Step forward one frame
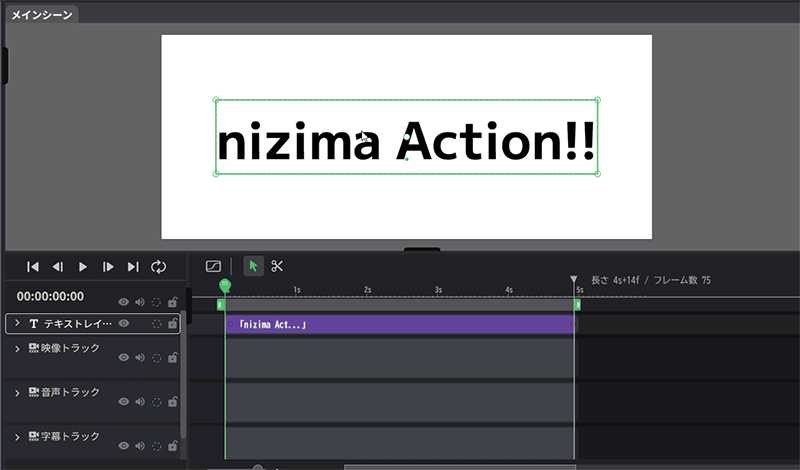 point(108,267)
